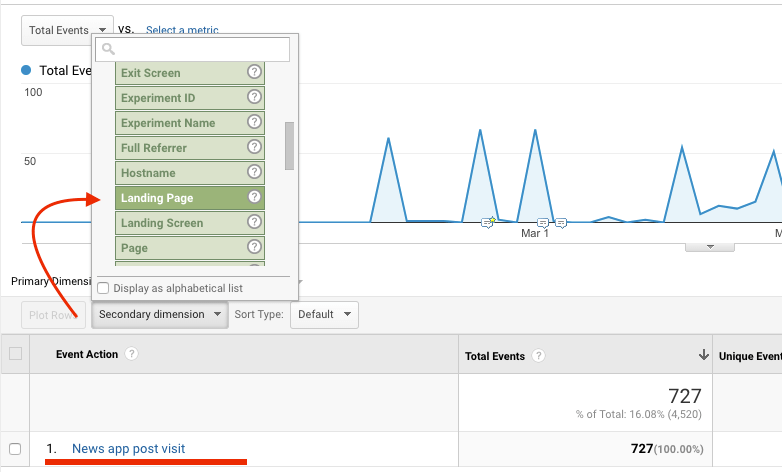The width and height of the screenshot is (782, 472).
Task: Select Landing Page from dimension list
Action: pos(180,198)
